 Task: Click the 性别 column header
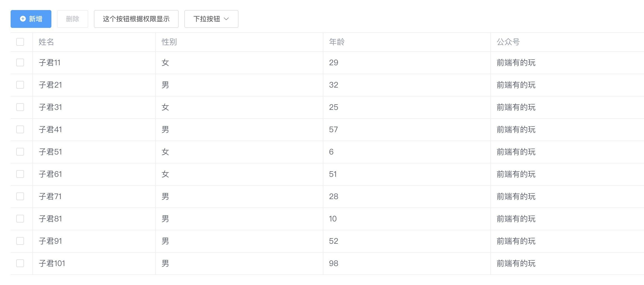point(169,42)
